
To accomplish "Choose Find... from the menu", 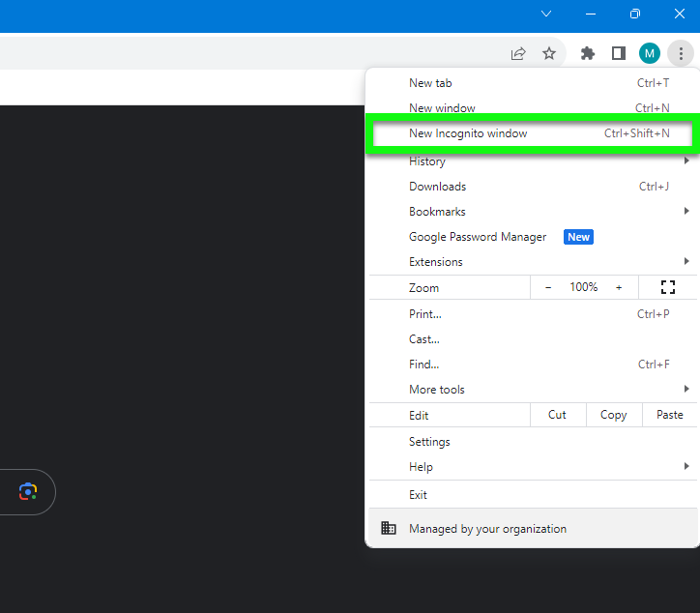I will [x=532, y=365].
